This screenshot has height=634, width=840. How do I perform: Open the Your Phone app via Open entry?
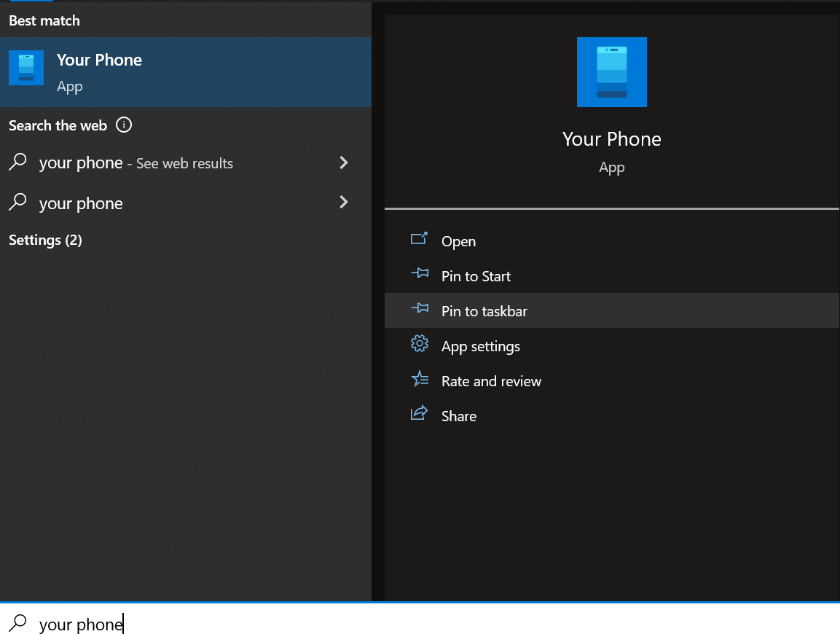point(458,240)
